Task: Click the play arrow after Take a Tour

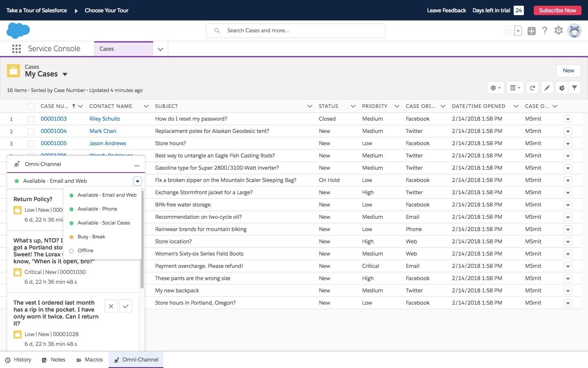Action: coord(76,11)
